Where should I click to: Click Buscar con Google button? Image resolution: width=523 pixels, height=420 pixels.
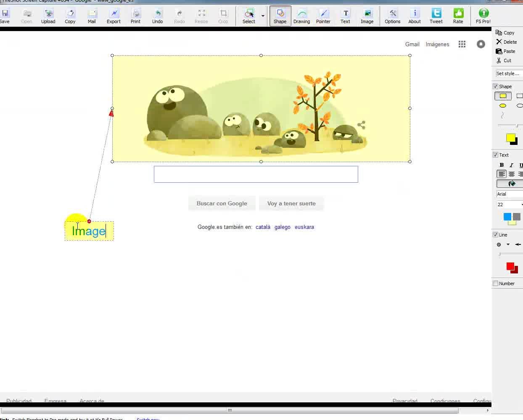[222, 203]
